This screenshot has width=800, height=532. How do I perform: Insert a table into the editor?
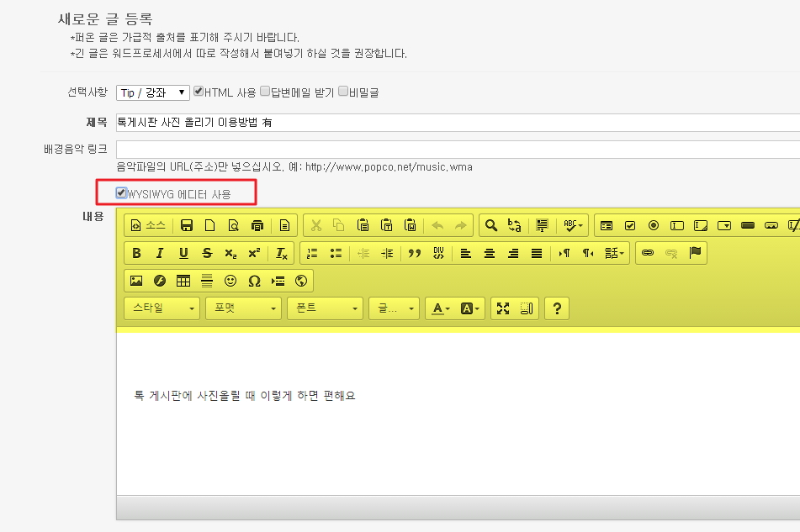[x=183, y=281]
